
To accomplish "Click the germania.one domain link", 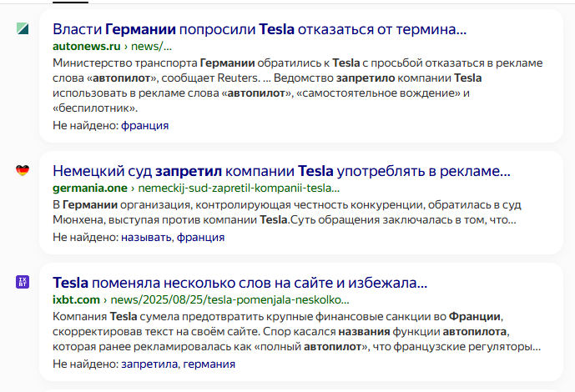I will [x=89, y=188].
